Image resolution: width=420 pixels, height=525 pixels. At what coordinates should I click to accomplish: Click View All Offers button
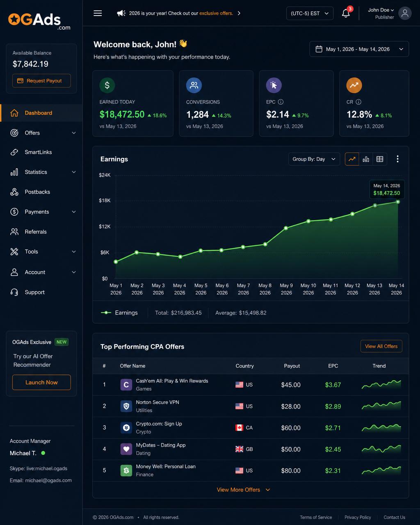click(x=381, y=346)
